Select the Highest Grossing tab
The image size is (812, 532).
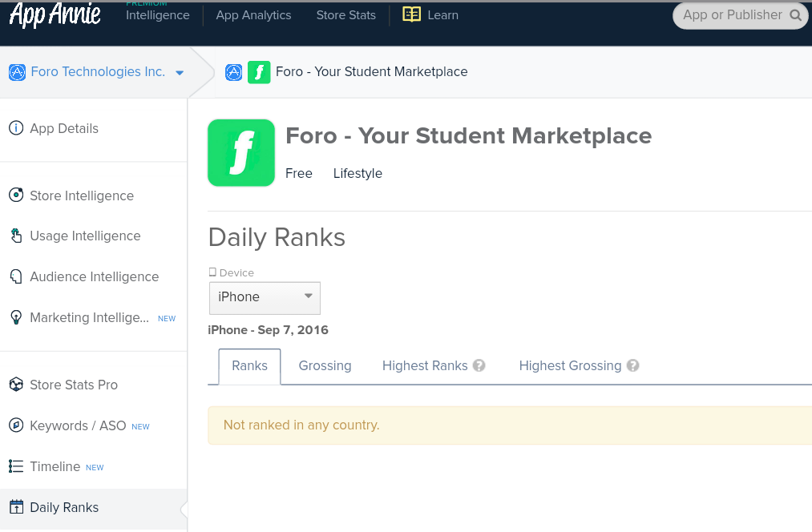click(570, 366)
